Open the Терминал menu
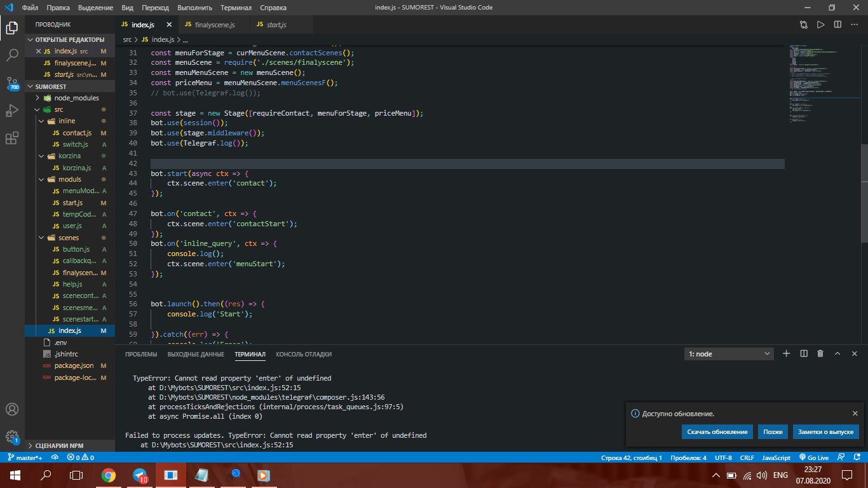868x488 pixels. pyautogui.click(x=236, y=8)
